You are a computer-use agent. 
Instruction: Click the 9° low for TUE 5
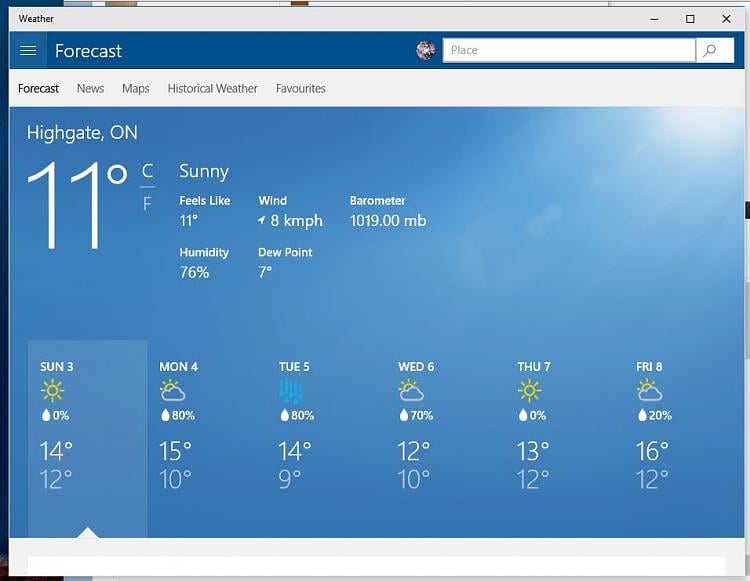coord(288,479)
